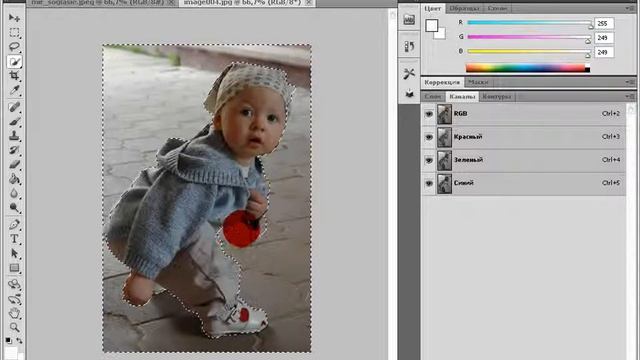640x360 pixels.
Task: Swap foreground and background colors in toolbar
Action: (19, 340)
